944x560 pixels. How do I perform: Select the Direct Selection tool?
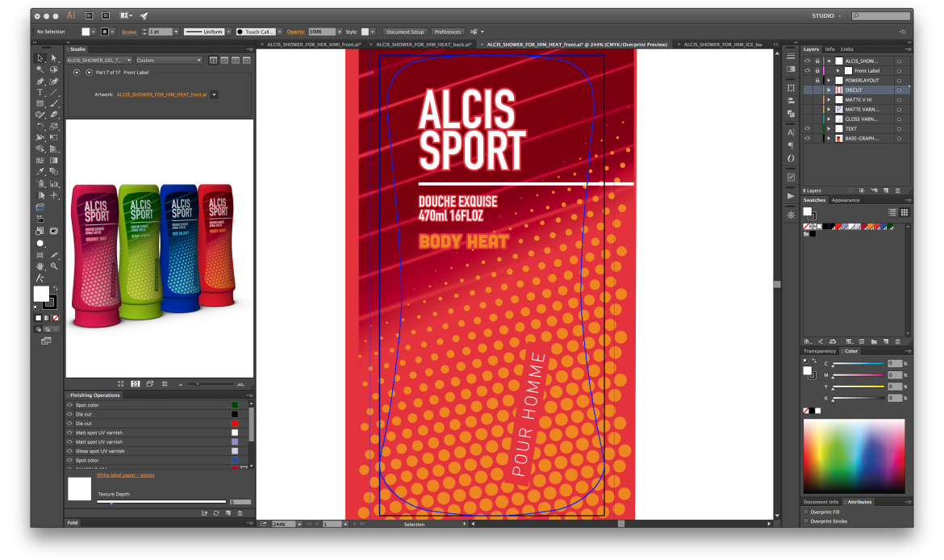coord(53,58)
